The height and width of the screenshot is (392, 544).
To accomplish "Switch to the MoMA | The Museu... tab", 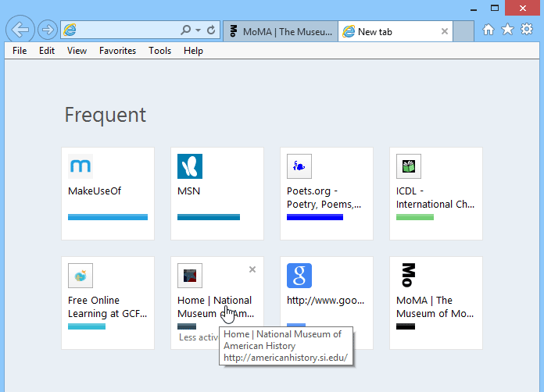I will tap(281, 31).
